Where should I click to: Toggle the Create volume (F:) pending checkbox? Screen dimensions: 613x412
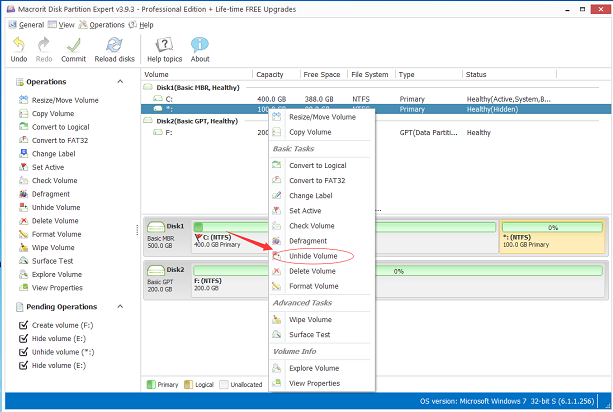[x=23, y=325]
